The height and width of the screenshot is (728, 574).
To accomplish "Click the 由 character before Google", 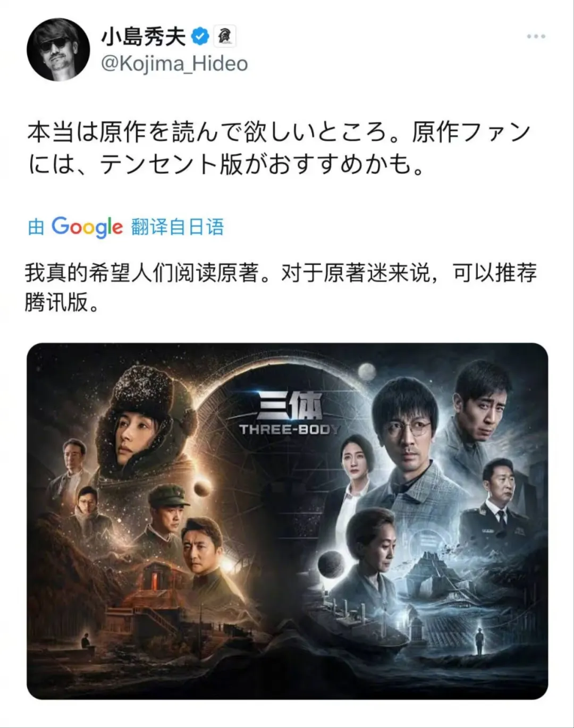I will coord(36,227).
